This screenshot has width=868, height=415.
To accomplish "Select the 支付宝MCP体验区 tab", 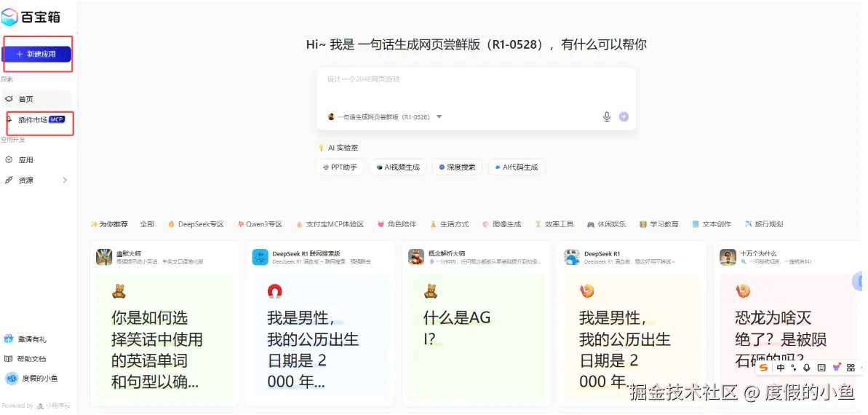I will (330, 224).
